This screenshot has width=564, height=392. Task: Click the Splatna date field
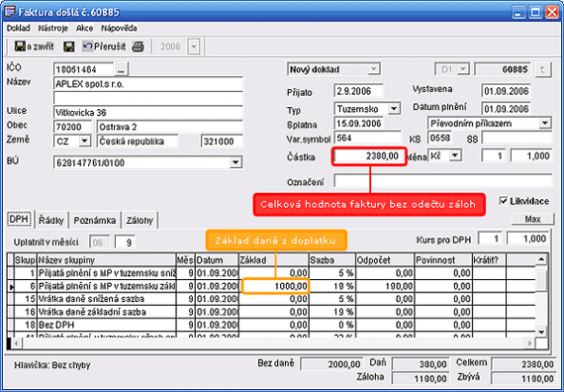358,124
